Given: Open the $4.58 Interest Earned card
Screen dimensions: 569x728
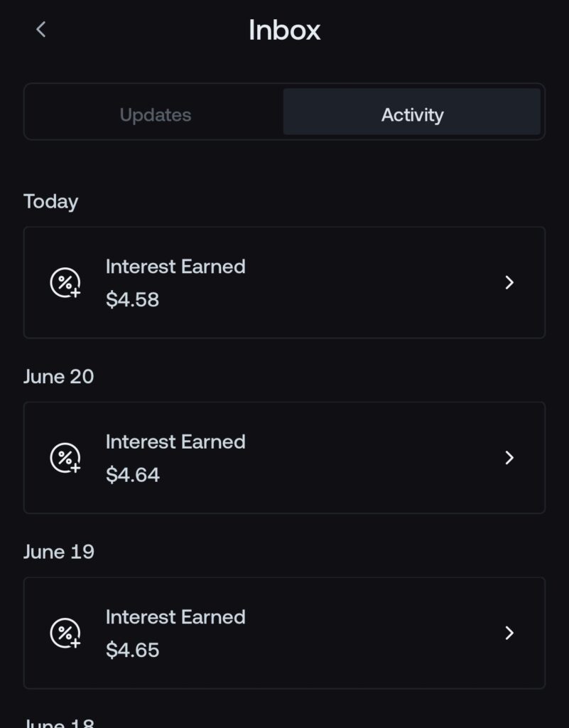Looking at the screenshot, I should [284, 283].
